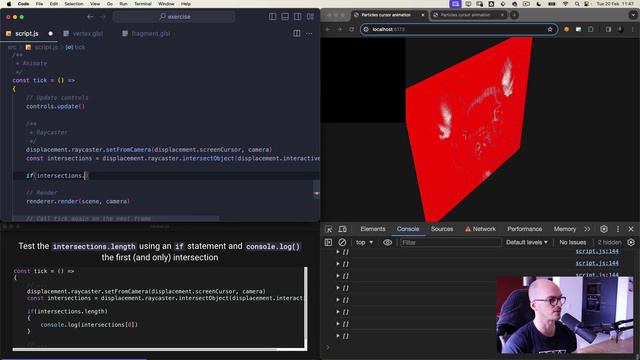640x360 pixels.
Task: Bookmark this page with star icon
Action: coord(550,29)
